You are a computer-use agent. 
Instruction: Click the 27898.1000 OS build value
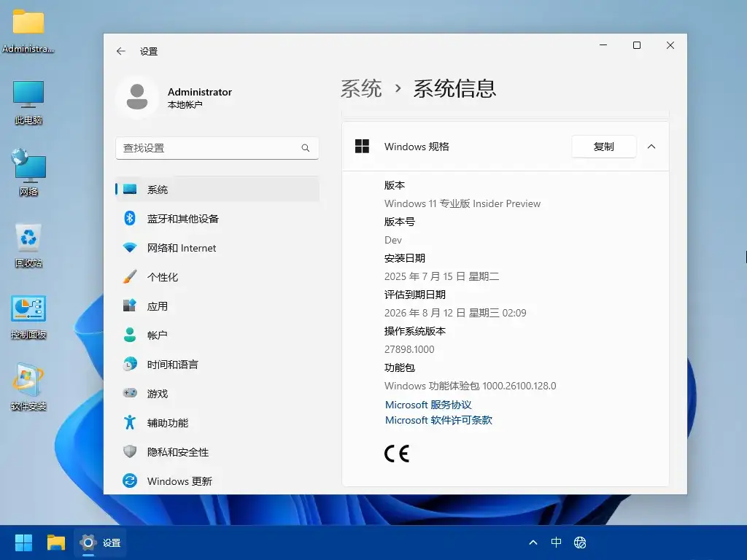coord(409,349)
